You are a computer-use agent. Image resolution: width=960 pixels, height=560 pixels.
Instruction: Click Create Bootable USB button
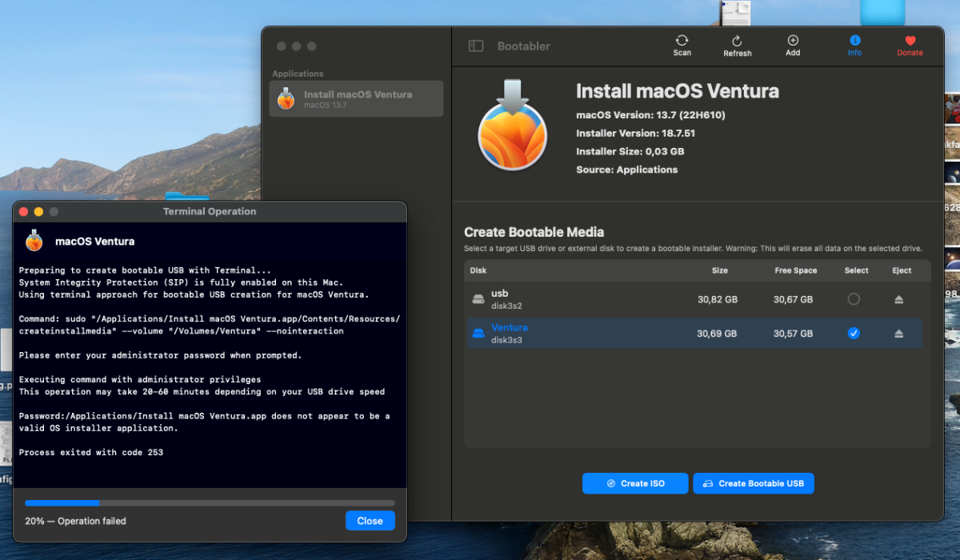click(x=753, y=483)
